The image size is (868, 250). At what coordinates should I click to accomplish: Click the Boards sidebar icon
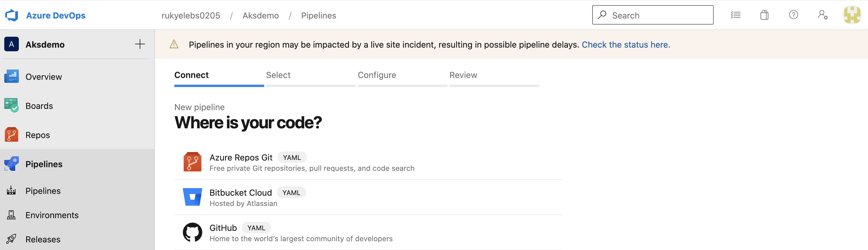click(x=12, y=105)
